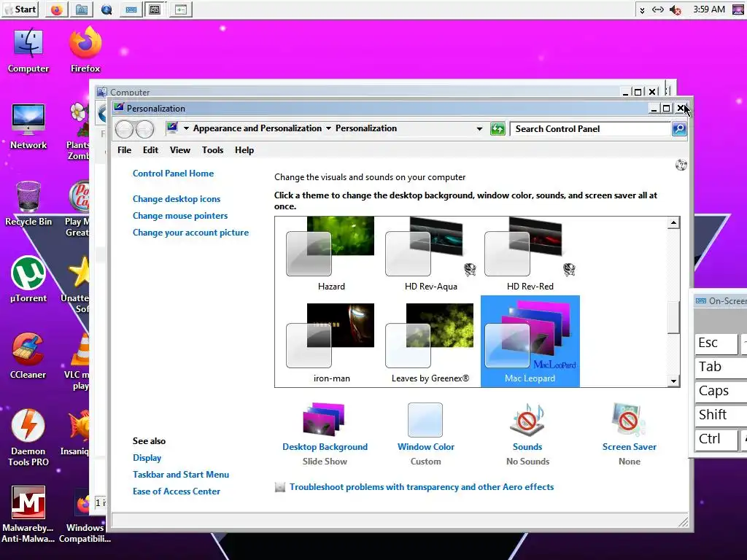The height and width of the screenshot is (560, 747).
Task: Click the Ctrl key on On-Screen Keyboard
Action: click(716, 439)
